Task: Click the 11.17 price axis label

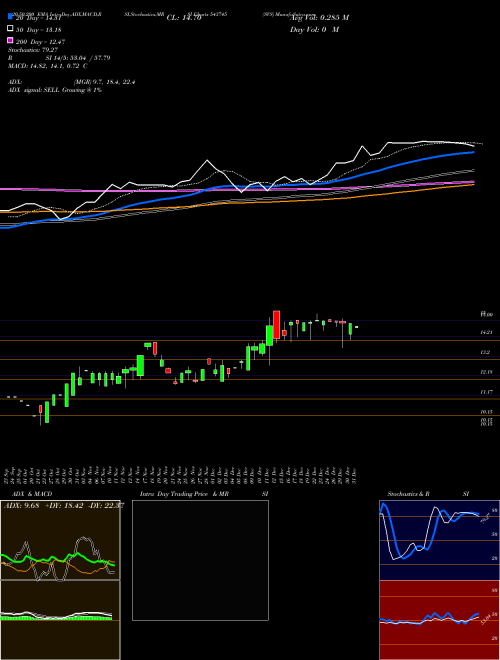Action: [486, 392]
